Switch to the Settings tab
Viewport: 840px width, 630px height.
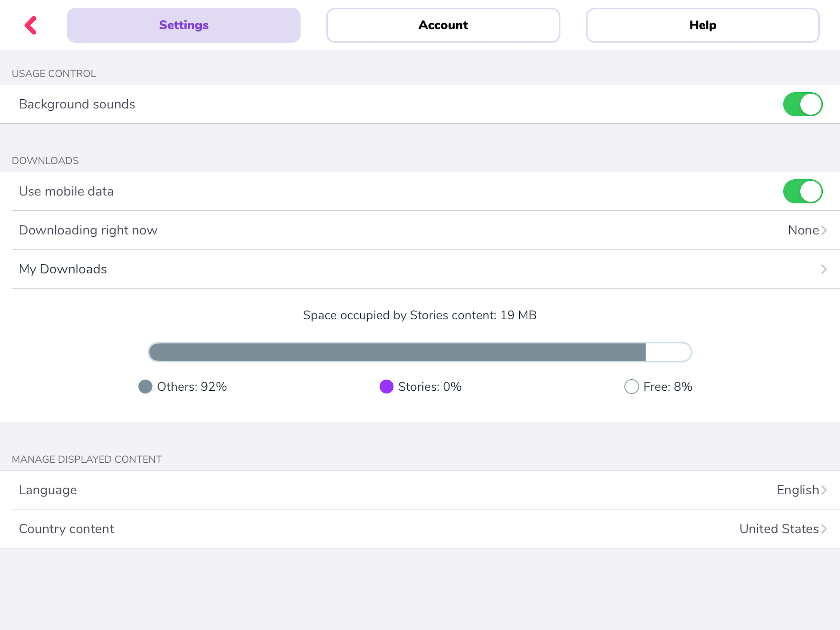pos(184,25)
